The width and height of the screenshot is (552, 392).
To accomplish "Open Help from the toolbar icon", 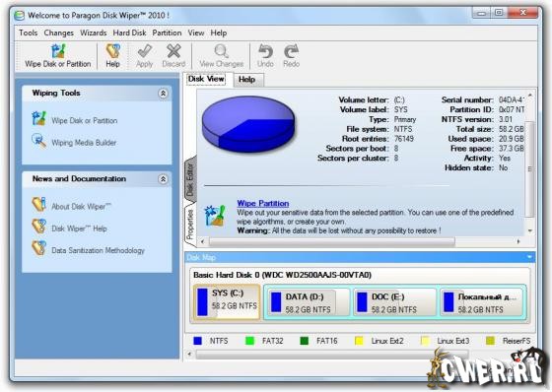I will pos(113,51).
